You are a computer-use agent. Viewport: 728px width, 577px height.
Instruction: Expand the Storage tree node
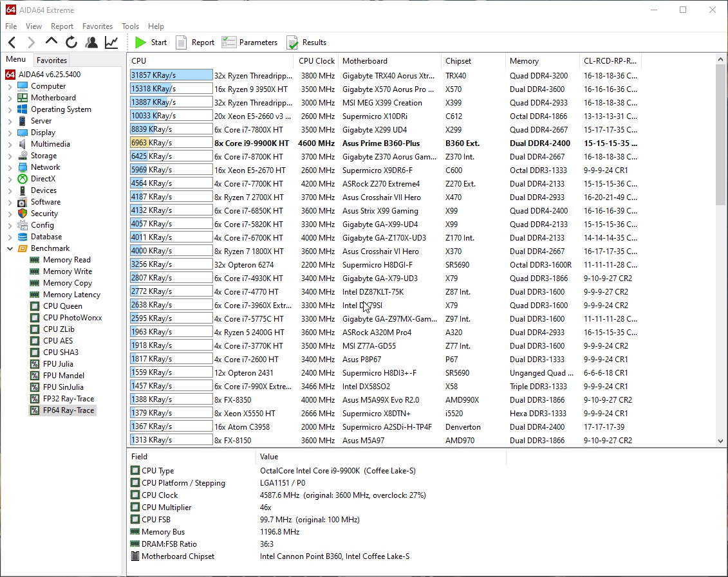(10, 156)
